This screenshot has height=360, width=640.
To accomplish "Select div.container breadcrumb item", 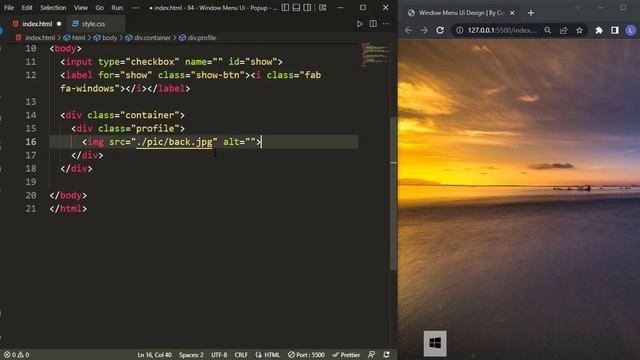I will coord(152,38).
